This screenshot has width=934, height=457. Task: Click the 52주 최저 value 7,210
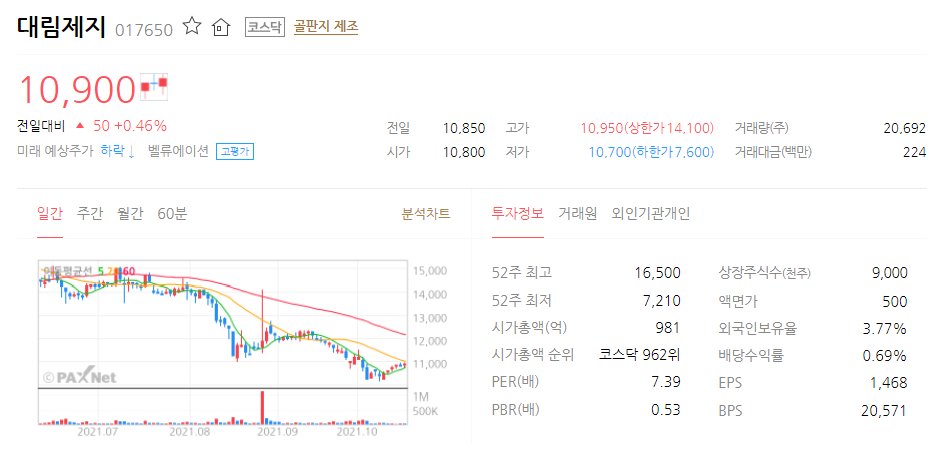[661, 301]
